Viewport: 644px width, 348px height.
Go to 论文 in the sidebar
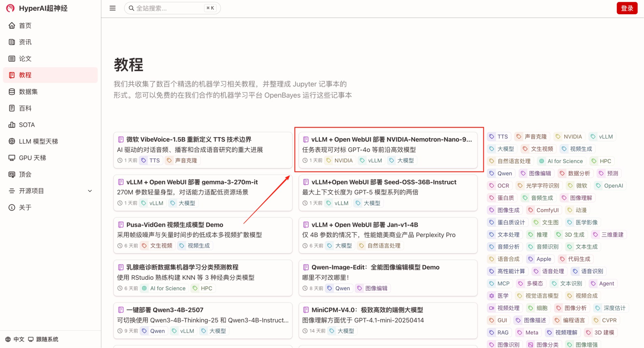coord(25,58)
